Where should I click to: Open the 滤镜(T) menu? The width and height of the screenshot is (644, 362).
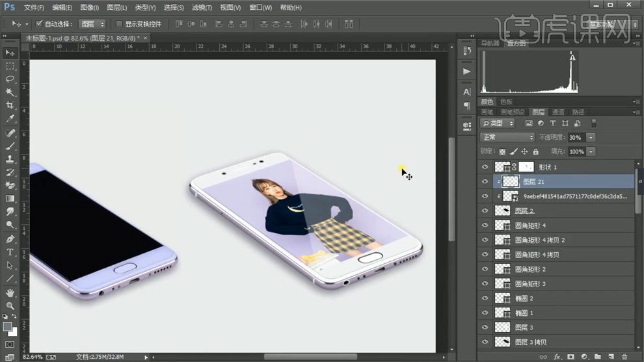pyautogui.click(x=202, y=8)
